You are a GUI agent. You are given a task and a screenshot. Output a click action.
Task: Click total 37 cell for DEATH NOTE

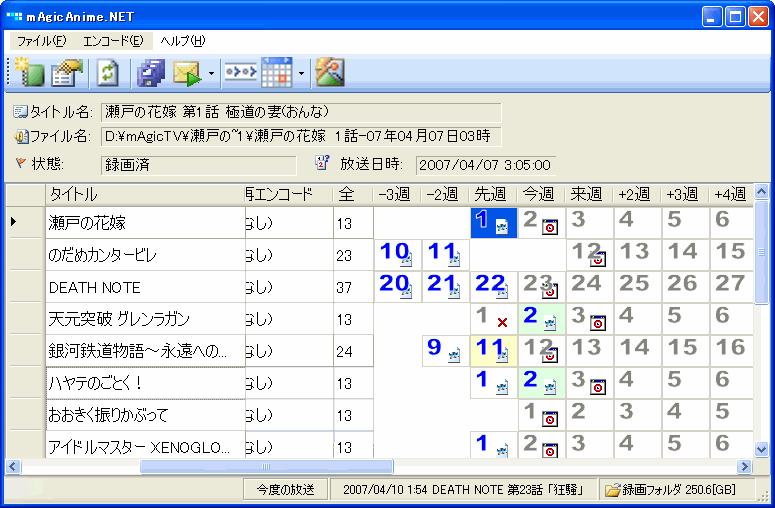pyautogui.click(x=353, y=287)
